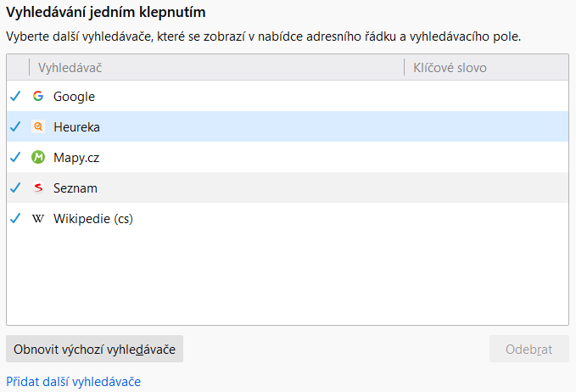
Task: Uncheck the Heureka checkmark
Action: click(15, 126)
